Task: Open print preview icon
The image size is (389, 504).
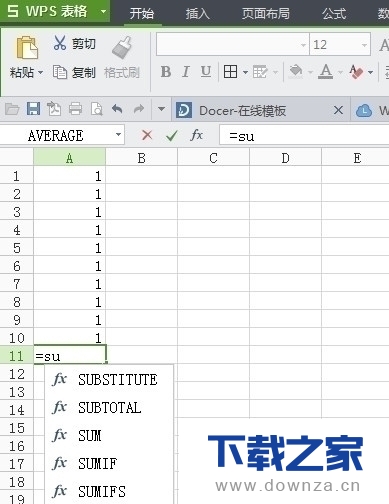Action: [x=96, y=109]
